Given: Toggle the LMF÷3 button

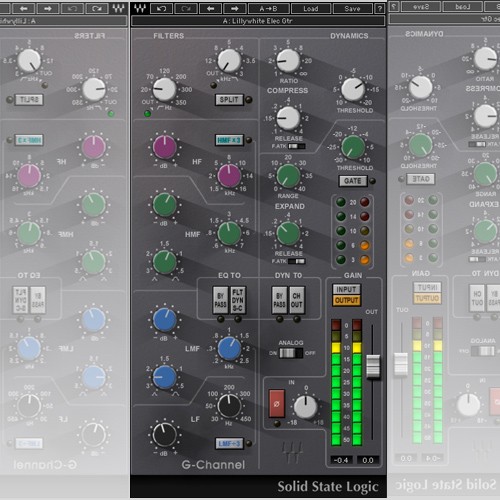Looking at the screenshot, I should tap(229, 444).
